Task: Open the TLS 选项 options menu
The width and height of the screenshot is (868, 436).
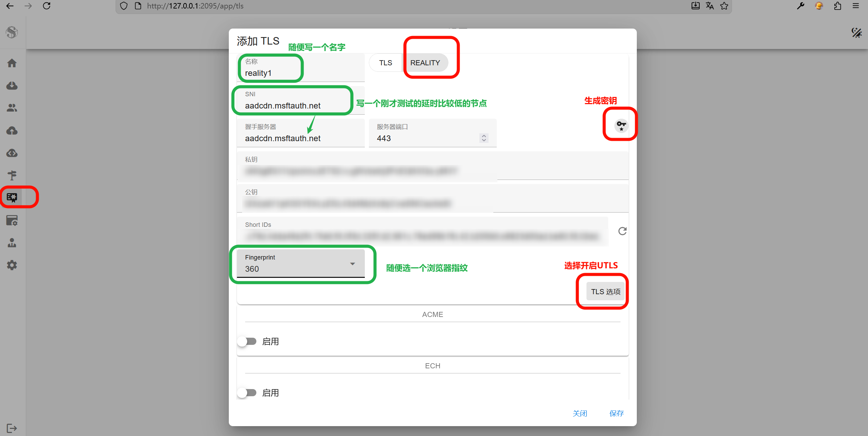Action: coord(606,291)
